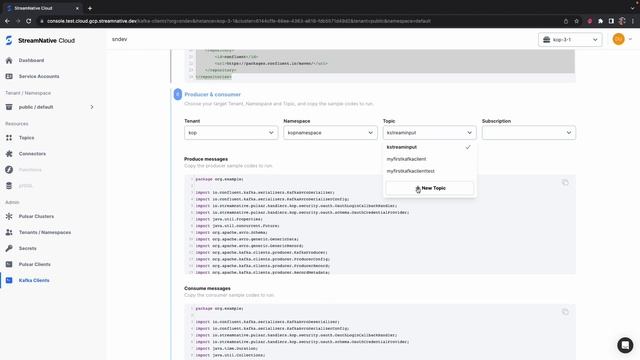Collapse the Topic dropdown showing kstreaminput
The width and height of the screenshot is (640, 360).
(429, 133)
